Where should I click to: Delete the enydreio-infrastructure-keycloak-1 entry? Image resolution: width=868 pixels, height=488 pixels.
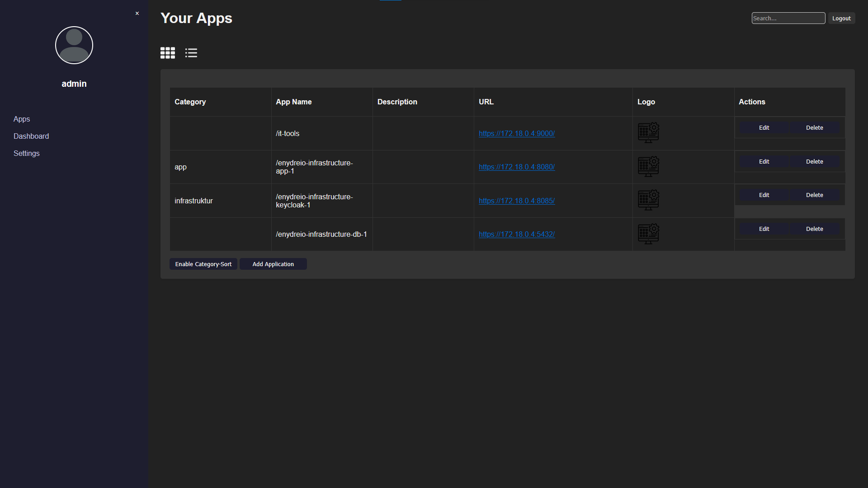[x=814, y=195]
